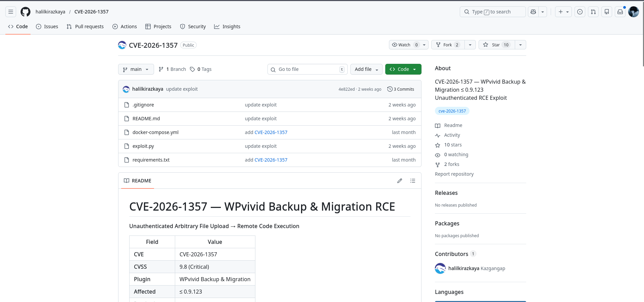Expand the star lists dropdown arrow
The width and height of the screenshot is (644, 302).
point(521,45)
